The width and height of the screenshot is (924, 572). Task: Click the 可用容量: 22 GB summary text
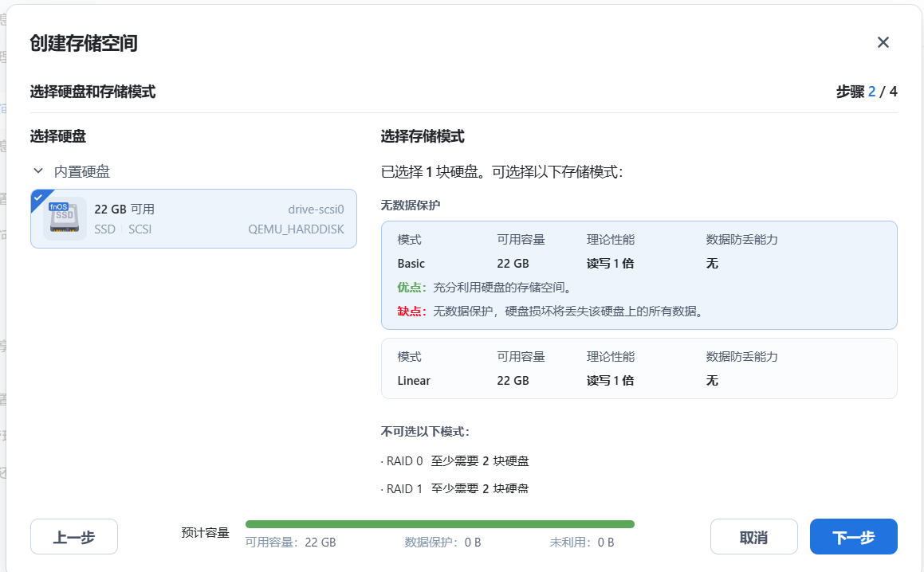point(290,542)
